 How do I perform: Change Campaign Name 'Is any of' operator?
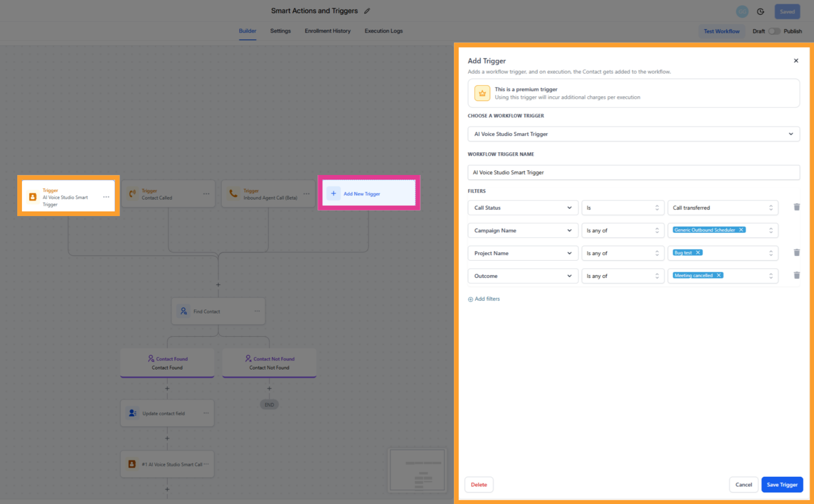[x=623, y=231]
